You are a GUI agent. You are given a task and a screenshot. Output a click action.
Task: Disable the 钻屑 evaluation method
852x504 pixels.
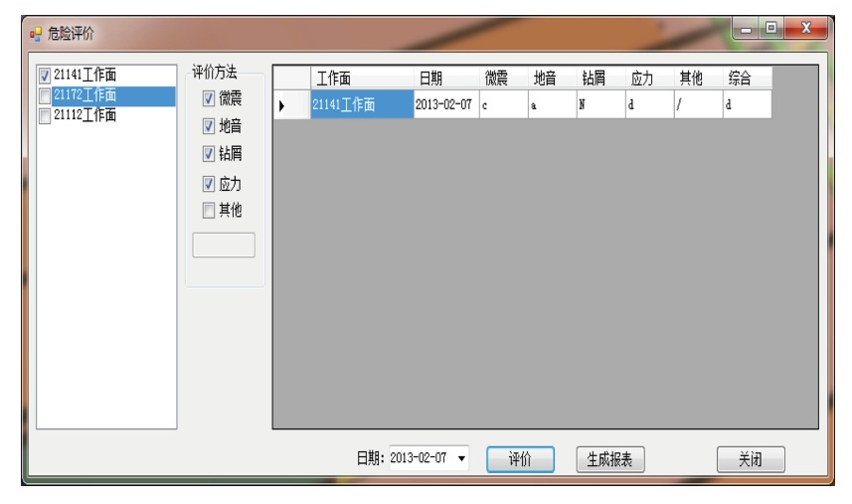209,154
